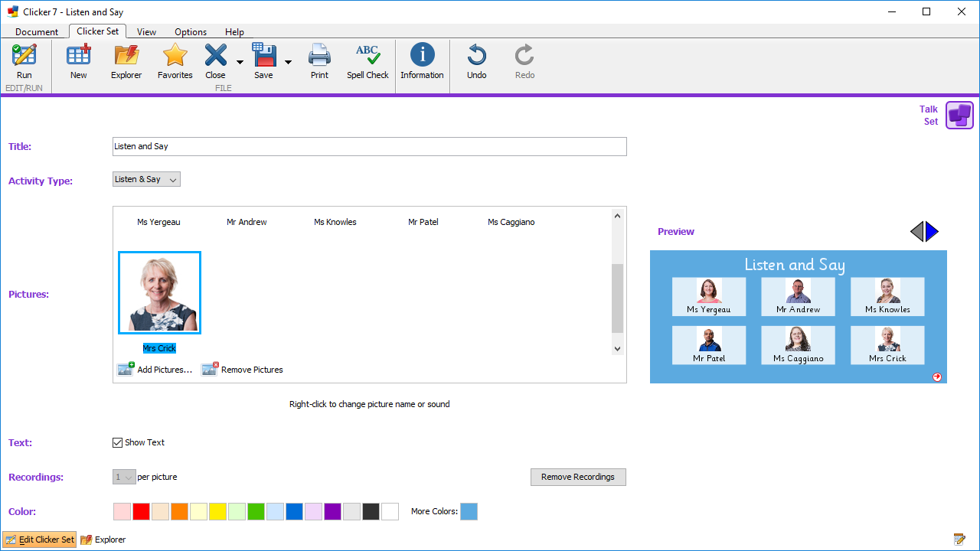This screenshot has width=980, height=551.
Task: Open the Activity Type dropdown
Action: pyautogui.click(x=146, y=179)
